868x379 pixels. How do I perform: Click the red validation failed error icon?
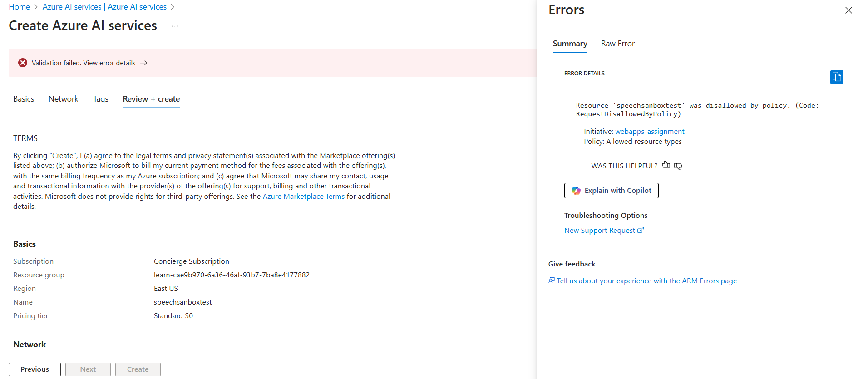(23, 63)
